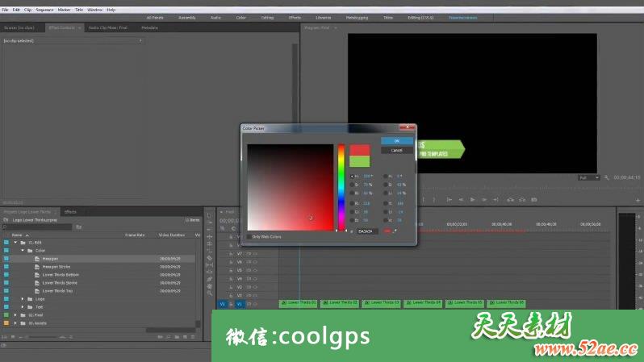Screen dimensions: 644x362
Task: Click the Play button under Program monitor
Action: tap(472, 199)
